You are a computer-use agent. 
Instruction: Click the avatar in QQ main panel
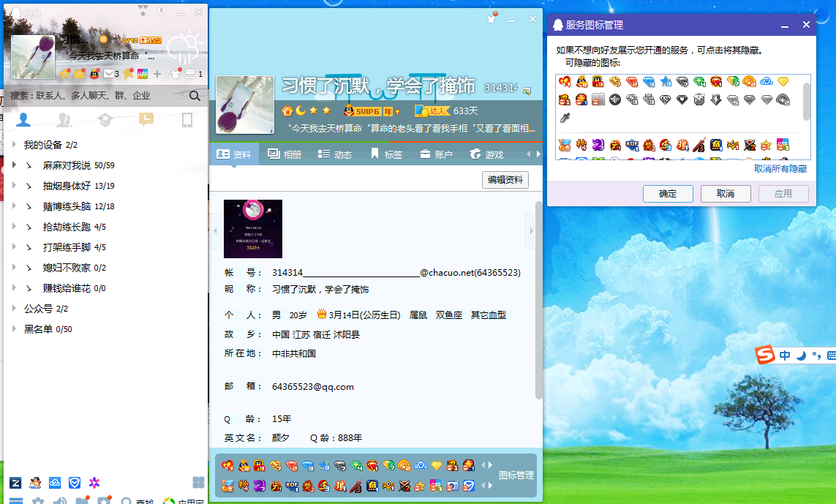click(33, 57)
